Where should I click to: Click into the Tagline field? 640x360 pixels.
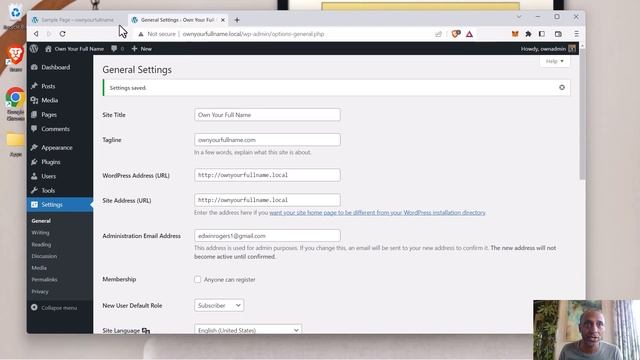click(267, 140)
